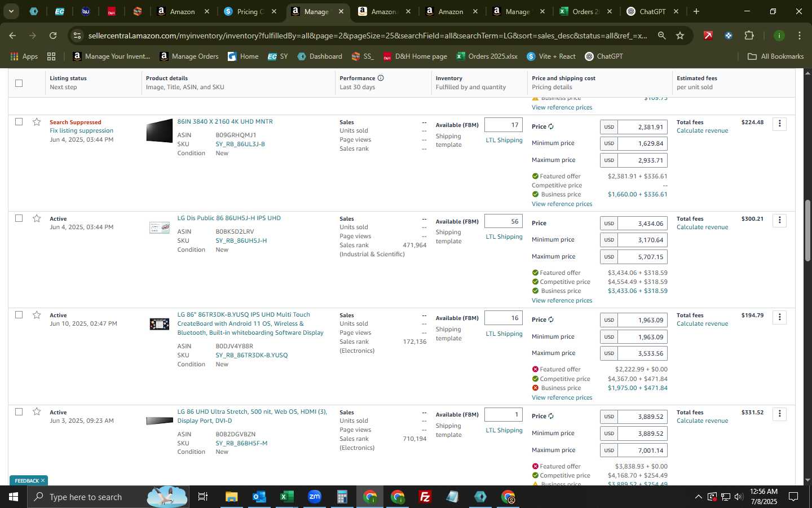Bookmark this page with star icon
Viewport: 812px width, 508px height.
pyautogui.click(x=680, y=36)
